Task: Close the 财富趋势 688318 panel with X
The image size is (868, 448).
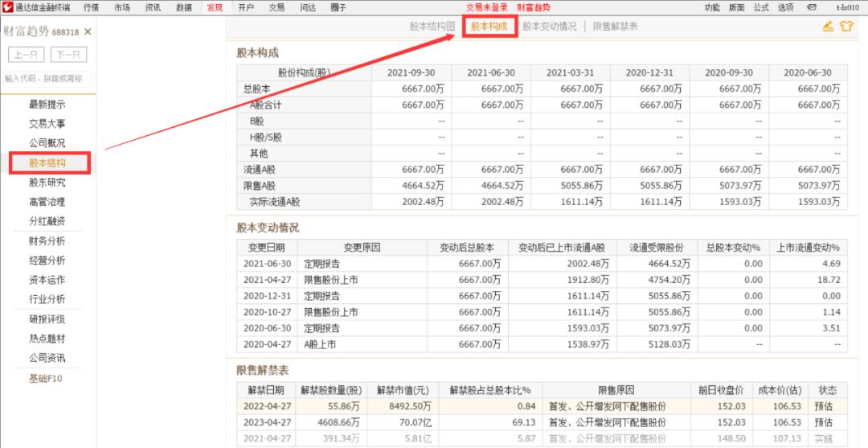Action: [88, 31]
